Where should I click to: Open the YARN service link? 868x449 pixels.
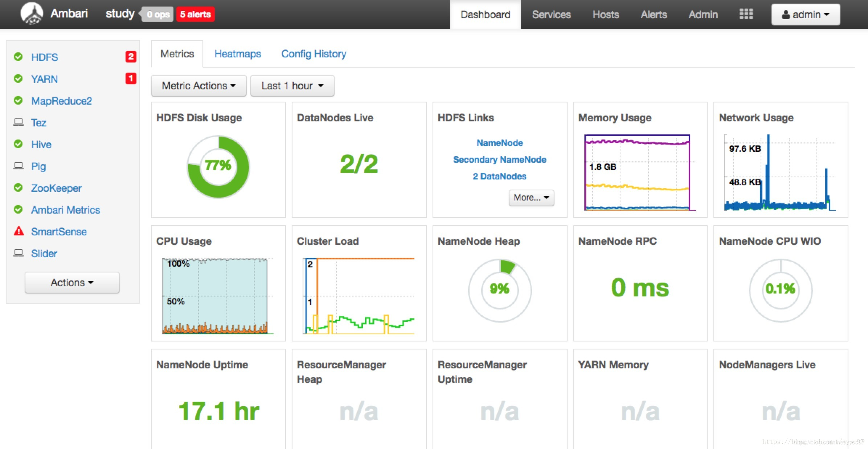pos(44,79)
